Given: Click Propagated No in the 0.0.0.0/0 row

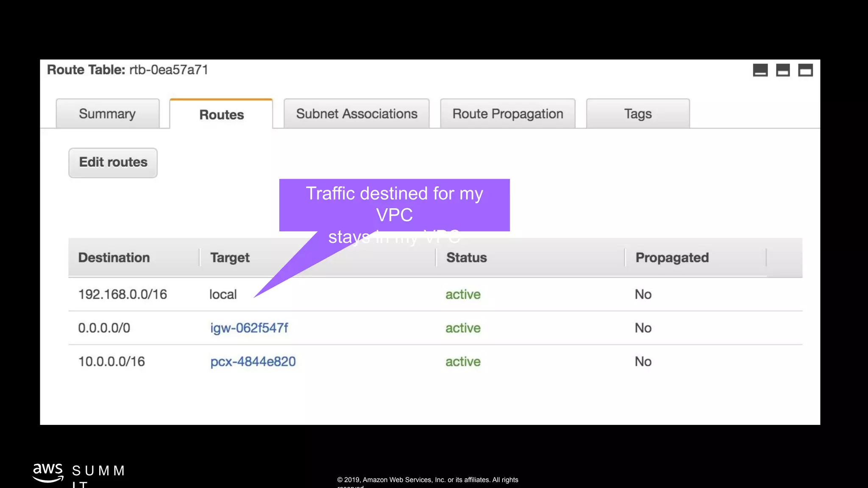Looking at the screenshot, I should [643, 328].
